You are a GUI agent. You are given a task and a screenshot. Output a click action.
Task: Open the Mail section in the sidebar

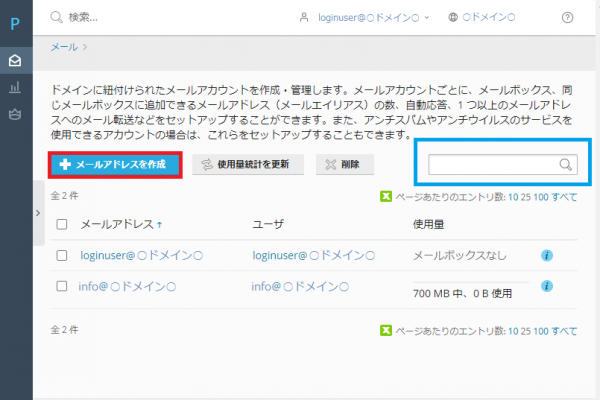coord(16,61)
